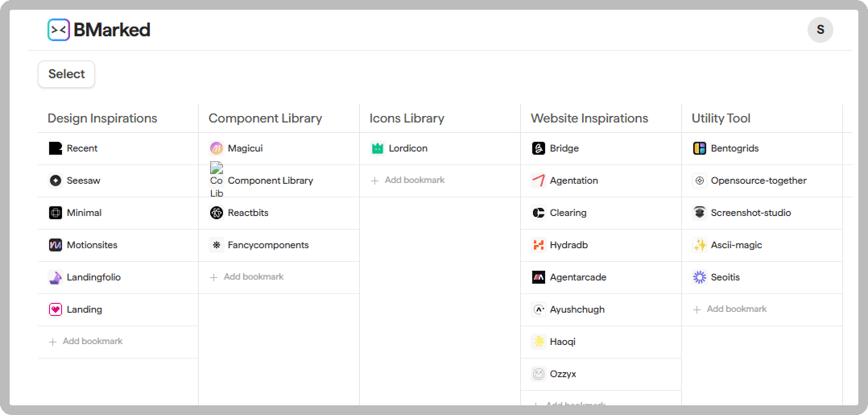This screenshot has width=868, height=415.
Task: Open the Motionsites bookmark link
Action: pyautogui.click(x=92, y=245)
